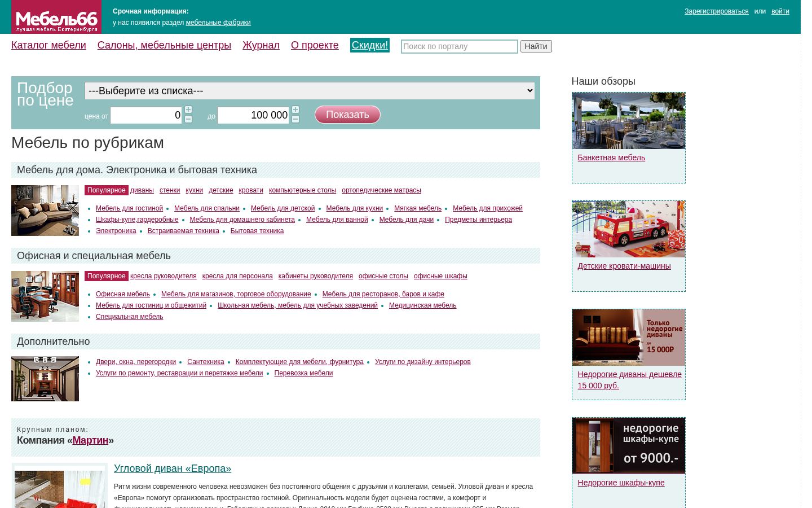This screenshot has height=508, width=812.
Task: Open the Мартин company link
Action: coord(90,440)
